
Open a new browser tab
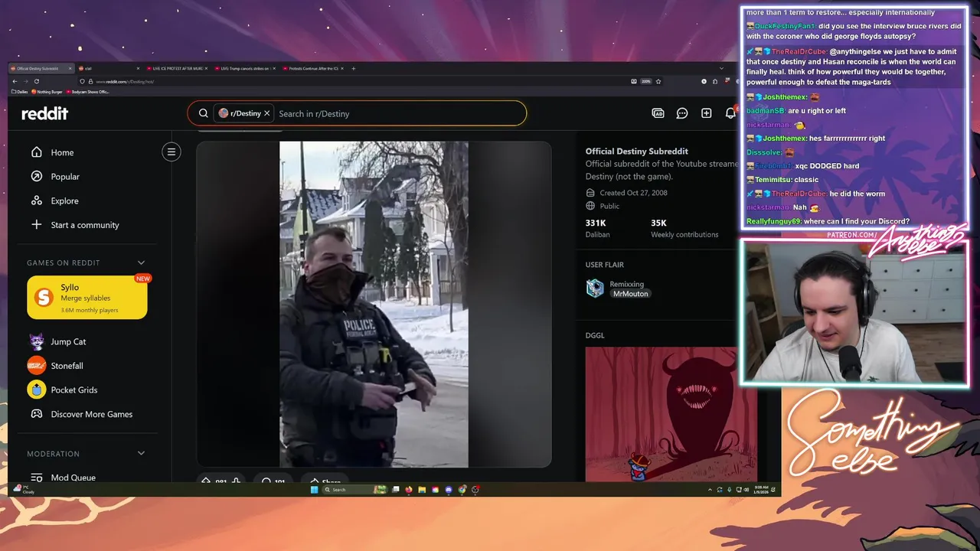tap(353, 68)
